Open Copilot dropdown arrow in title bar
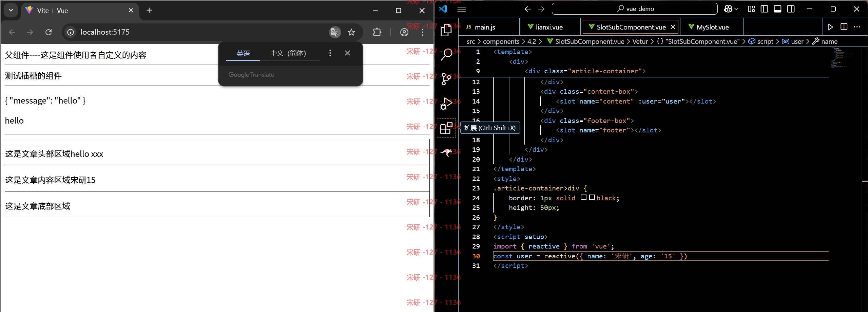Screen dimensions: 868x312 736,9
